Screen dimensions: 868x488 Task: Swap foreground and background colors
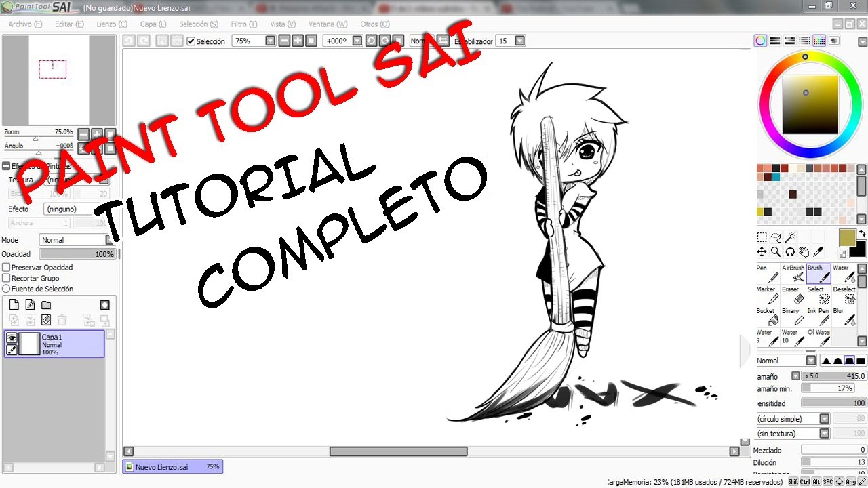tap(861, 233)
